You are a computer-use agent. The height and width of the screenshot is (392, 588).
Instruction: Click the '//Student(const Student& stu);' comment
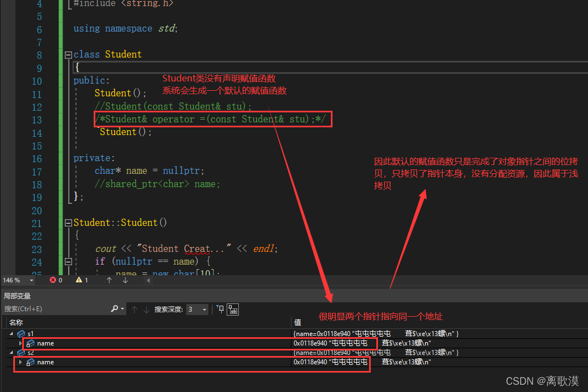coord(173,106)
